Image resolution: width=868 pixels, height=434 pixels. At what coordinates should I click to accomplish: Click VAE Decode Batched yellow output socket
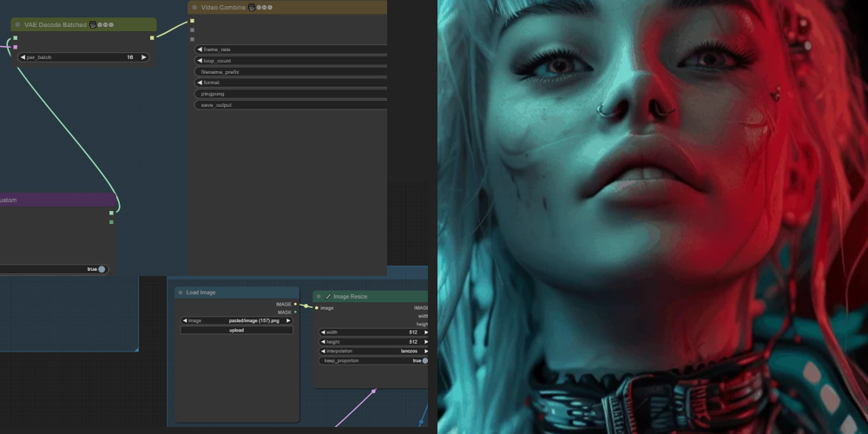click(152, 38)
